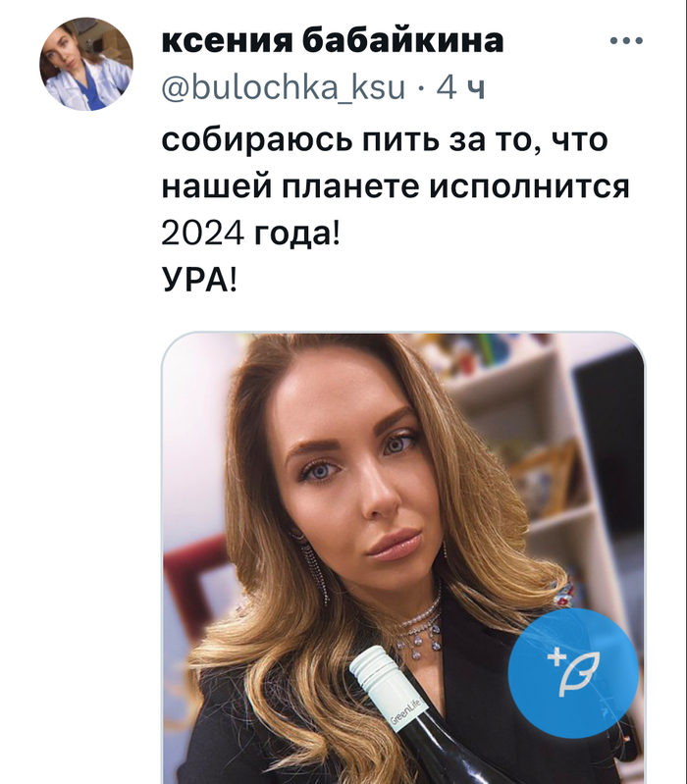Viewport: 687px width, 784px height.
Task: Click the УРА! text line
Action: [x=199, y=279]
